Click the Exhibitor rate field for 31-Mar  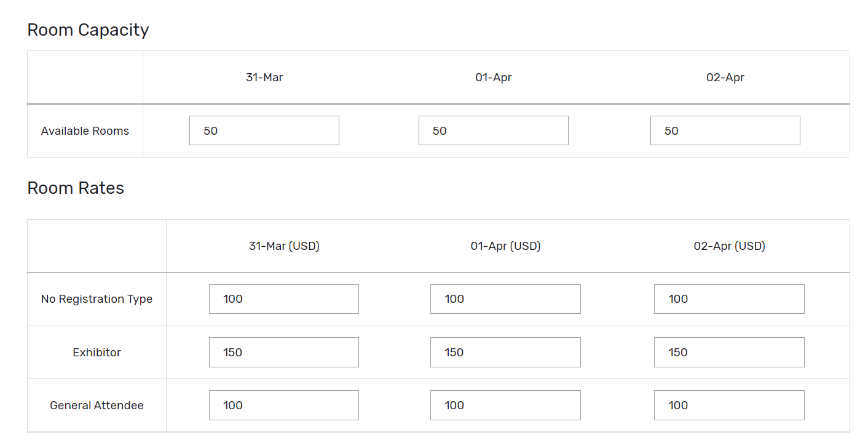coord(283,352)
